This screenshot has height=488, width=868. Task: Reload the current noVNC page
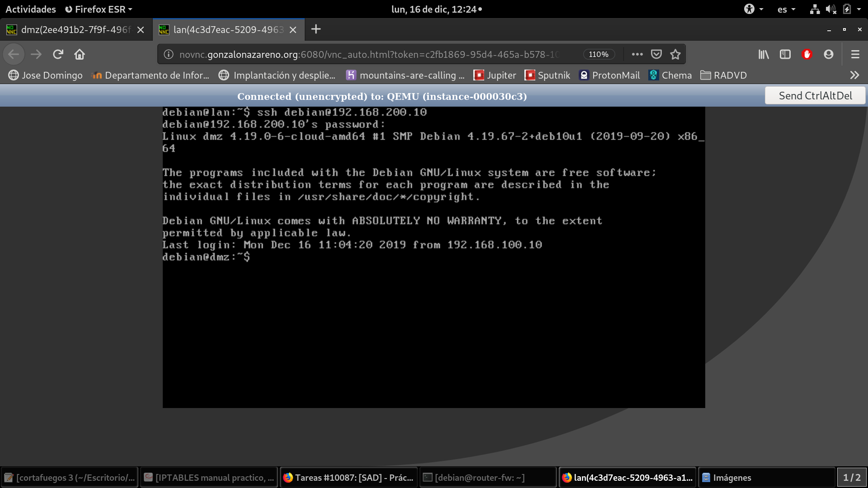58,54
